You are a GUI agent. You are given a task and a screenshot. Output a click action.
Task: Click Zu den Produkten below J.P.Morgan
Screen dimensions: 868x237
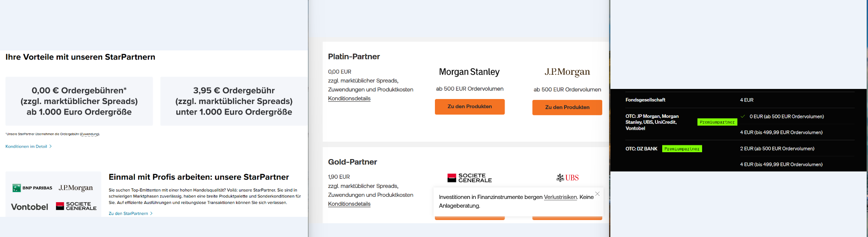tap(567, 107)
